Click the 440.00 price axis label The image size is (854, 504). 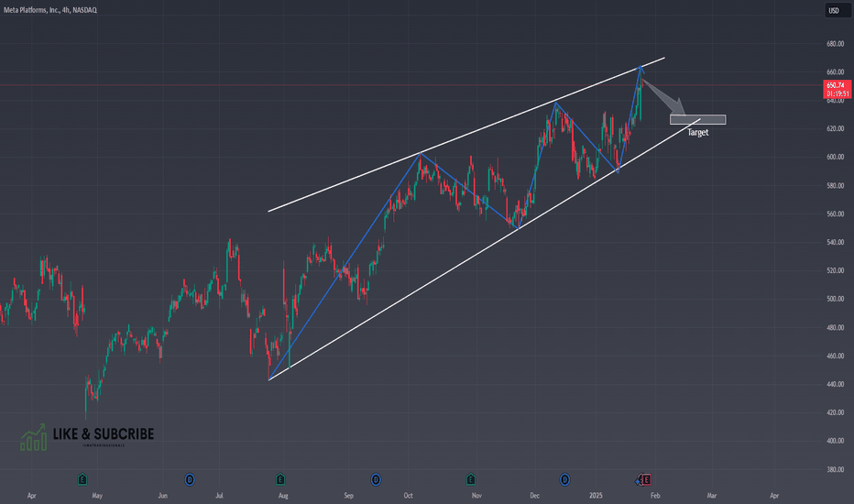point(835,384)
